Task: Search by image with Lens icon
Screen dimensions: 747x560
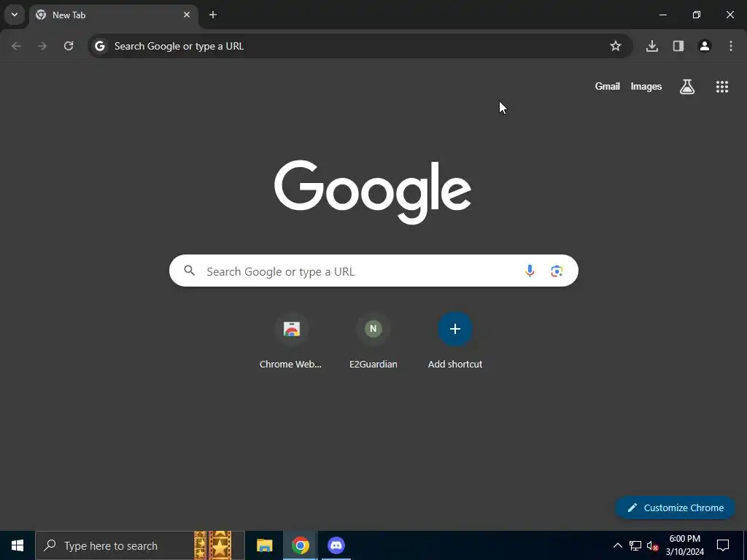Action: (x=557, y=271)
